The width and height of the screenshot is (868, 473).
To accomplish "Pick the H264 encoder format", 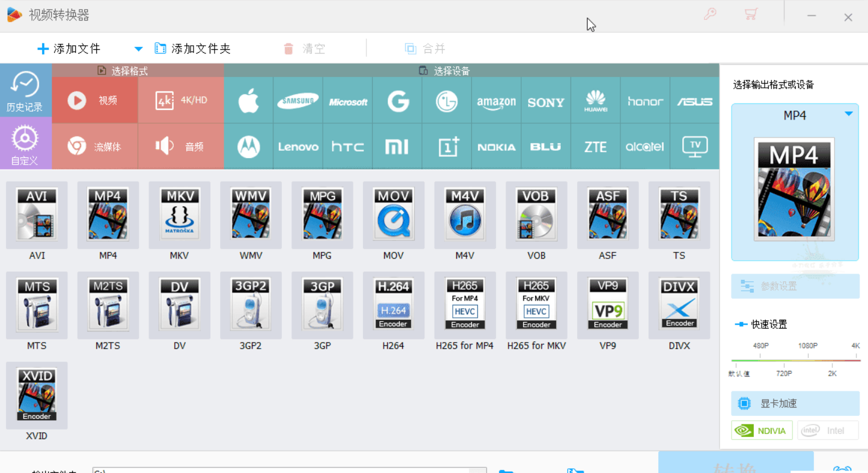I will coord(394,305).
